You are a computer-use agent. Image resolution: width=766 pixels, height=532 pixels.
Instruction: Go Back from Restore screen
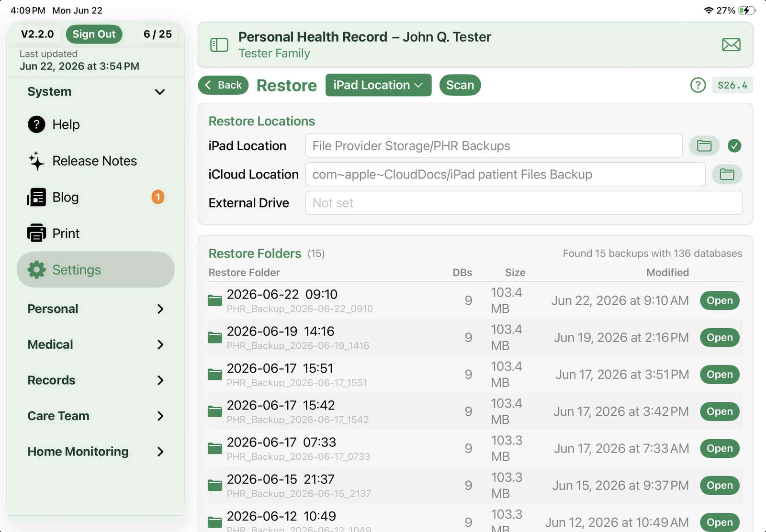pos(223,85)
